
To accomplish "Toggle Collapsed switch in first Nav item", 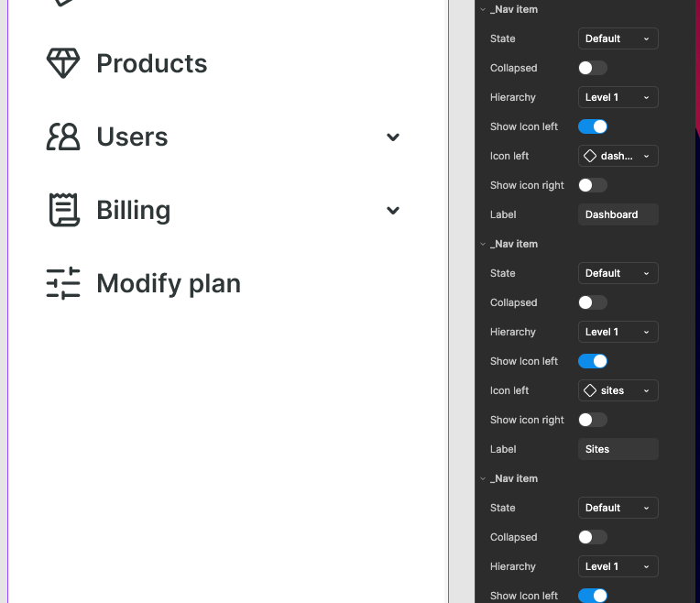I will click(x=593, y=68).
